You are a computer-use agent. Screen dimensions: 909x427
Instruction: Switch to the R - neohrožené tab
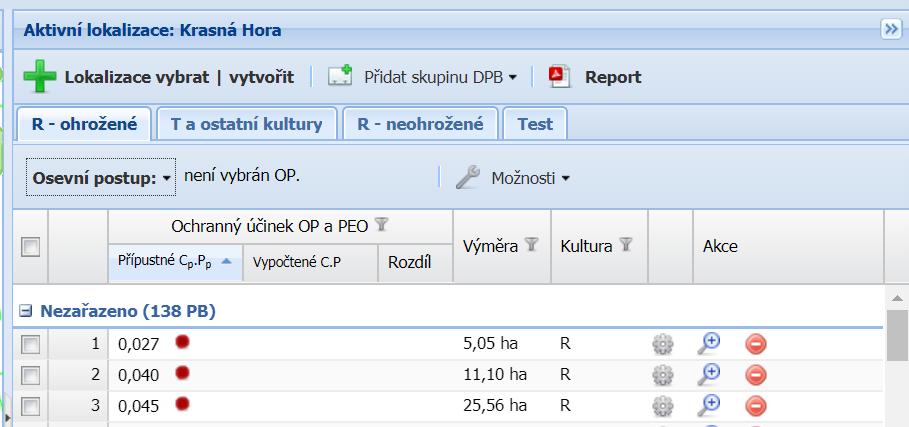point(420,124)
